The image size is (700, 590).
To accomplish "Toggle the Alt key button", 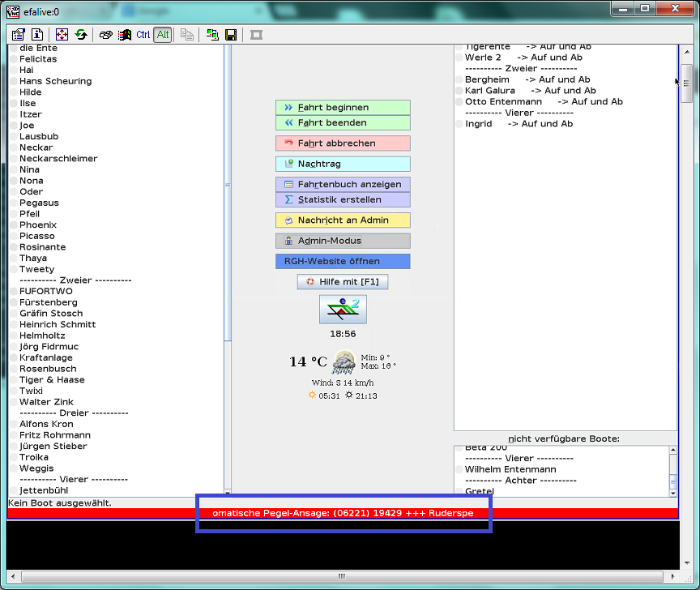I will (x=163, y=35).
